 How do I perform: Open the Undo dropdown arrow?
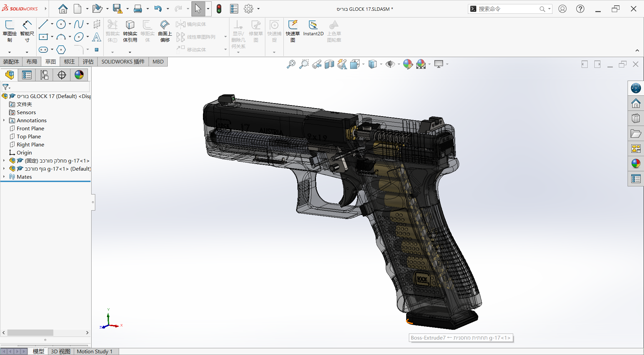point(168,9)
